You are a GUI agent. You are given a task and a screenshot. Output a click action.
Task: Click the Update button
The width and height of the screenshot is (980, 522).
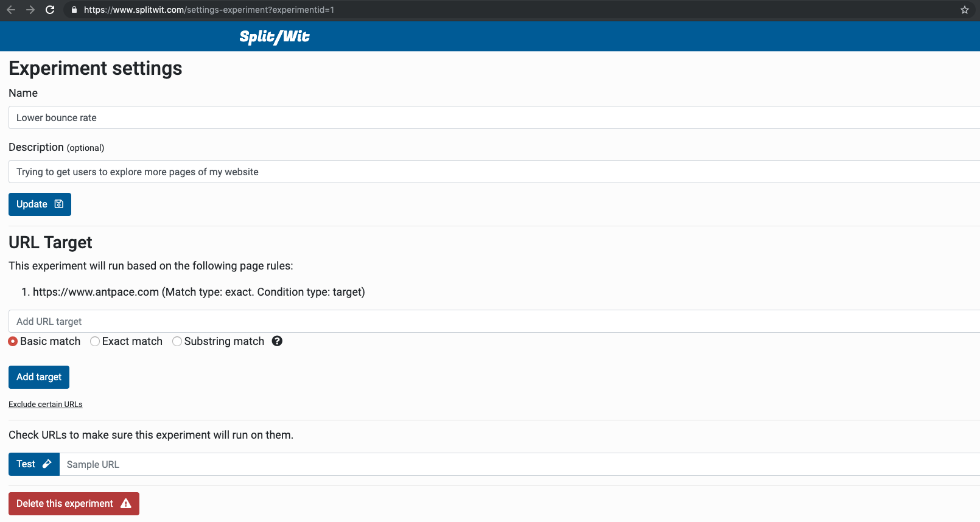click(x=40, y=204)
